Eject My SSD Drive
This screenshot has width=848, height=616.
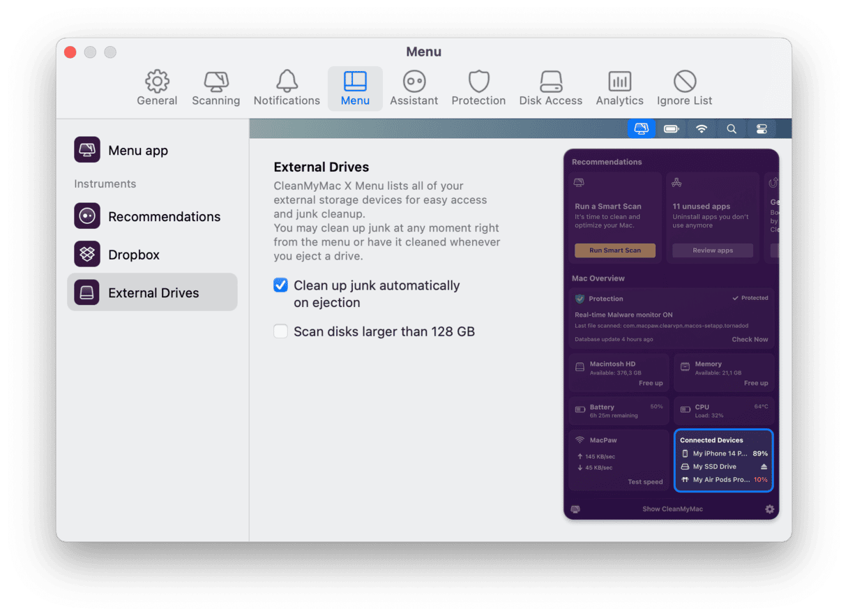point(764,467)
